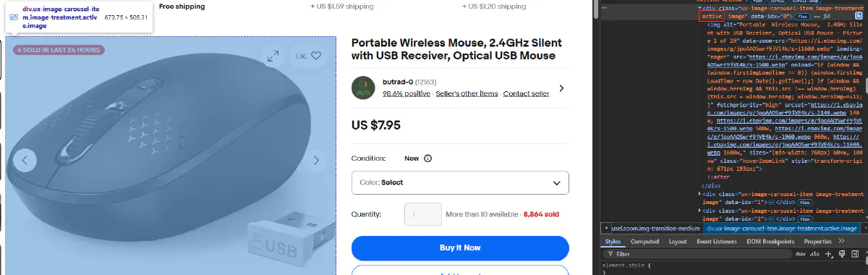Toggle the .cls class editor

pos(815,254)
